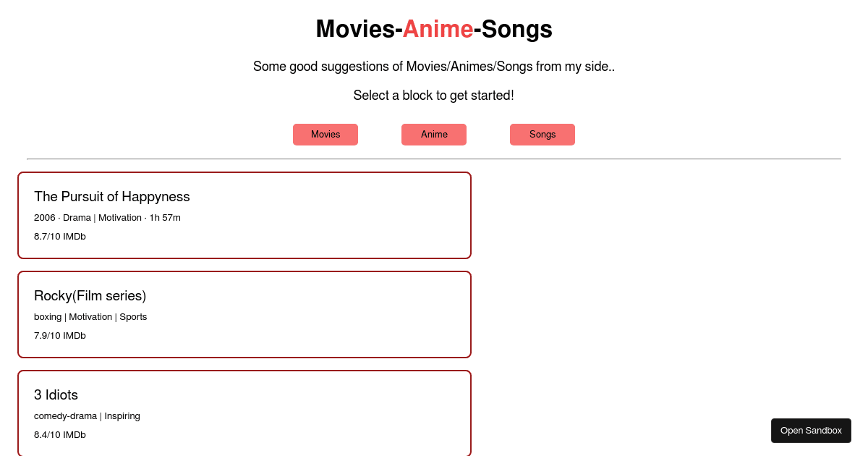Click the 8.7/10 IMDb rating text

(60, 237)
